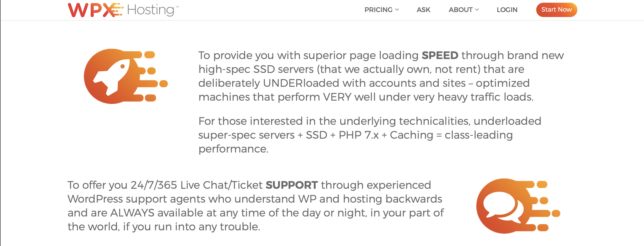This screenshot has height=246, width=644.
Task: Expand the ABOUT dropdown chevron
Action: (x=477, y=10)
